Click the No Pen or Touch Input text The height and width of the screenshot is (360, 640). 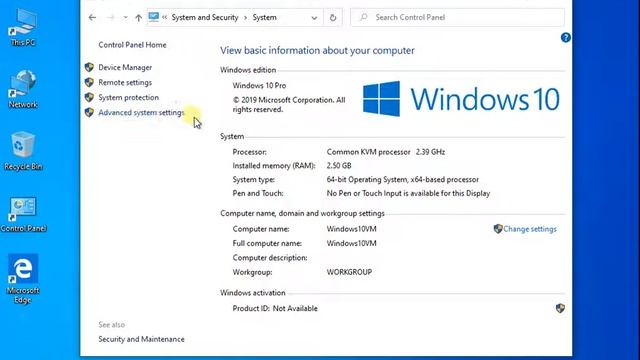(x=408, y=193)
